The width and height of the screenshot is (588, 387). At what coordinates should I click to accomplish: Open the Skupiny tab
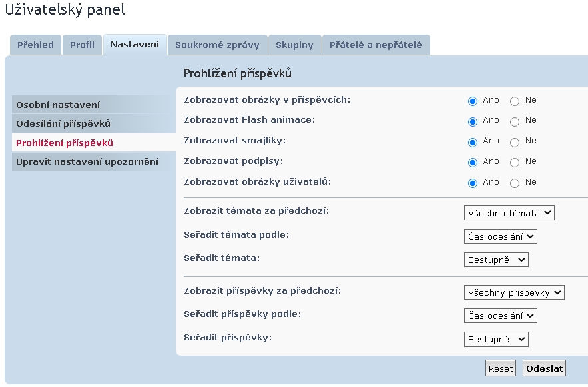click(x=294, y=45)
